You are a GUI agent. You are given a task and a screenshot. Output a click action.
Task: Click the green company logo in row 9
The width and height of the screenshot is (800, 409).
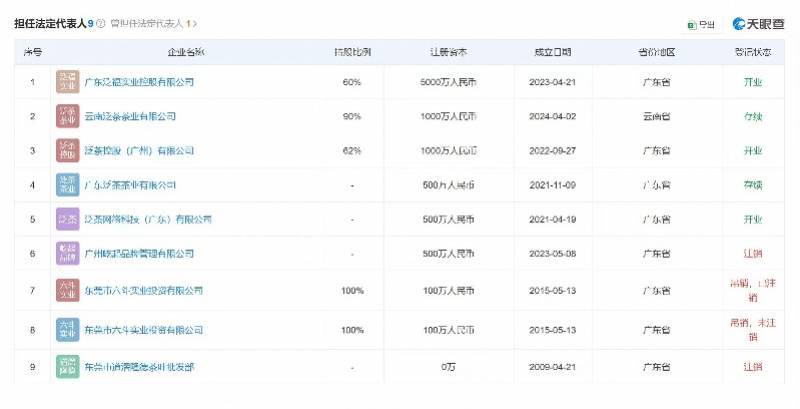point(66,368)
